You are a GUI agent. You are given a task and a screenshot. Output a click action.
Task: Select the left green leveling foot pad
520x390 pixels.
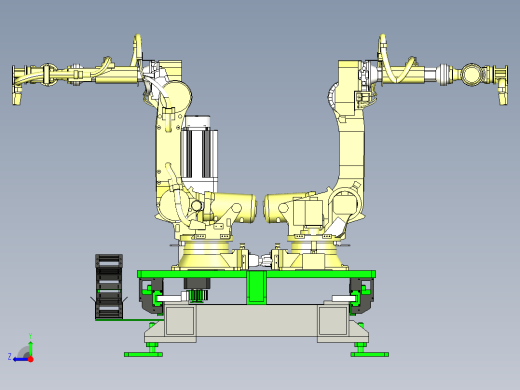coord(144,354)
